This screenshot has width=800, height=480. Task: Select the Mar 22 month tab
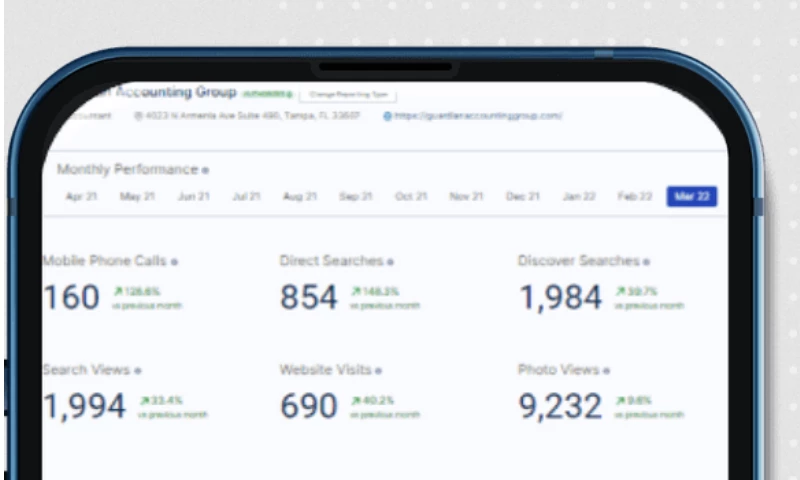[692, 197]
